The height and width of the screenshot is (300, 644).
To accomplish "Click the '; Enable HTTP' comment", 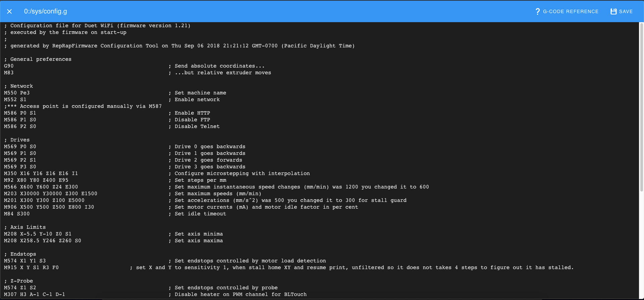I will coord(189,113).
